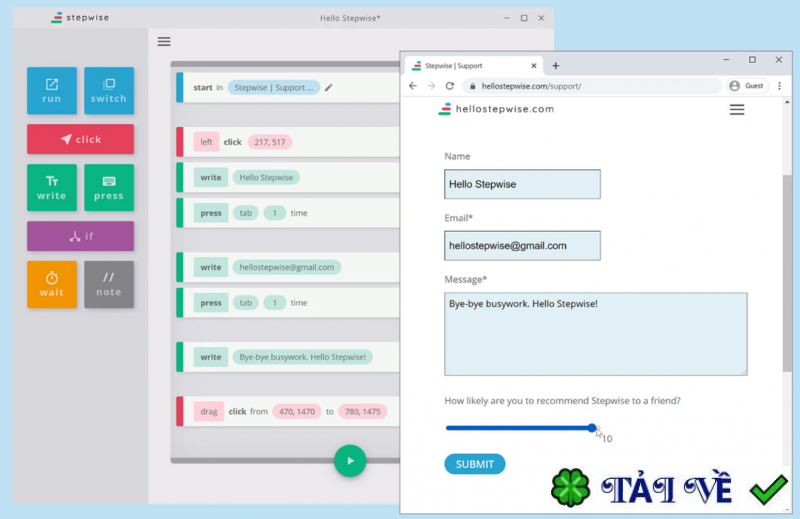This screenshot has width=800, height=519.
Task: Edit the start window with pencil icon
Action: click(x=329, y=88)
